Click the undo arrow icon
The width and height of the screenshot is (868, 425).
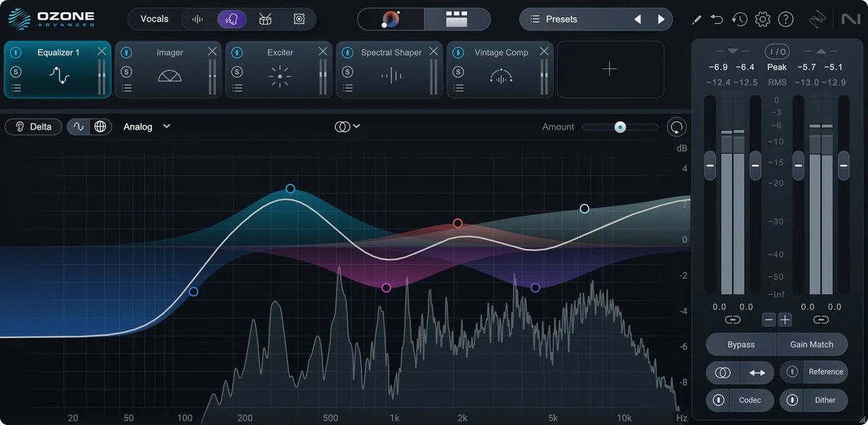716,19
